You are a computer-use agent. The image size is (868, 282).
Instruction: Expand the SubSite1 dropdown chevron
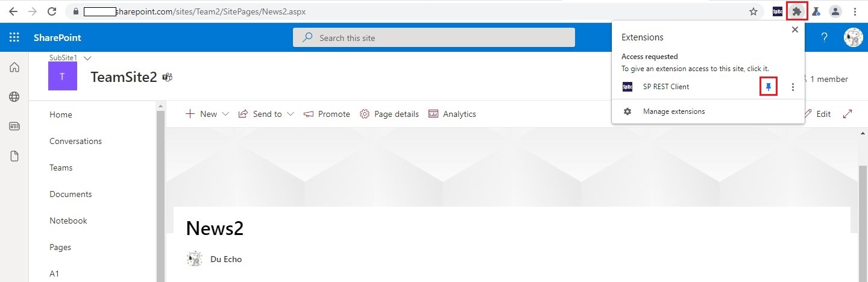tap(87, 58)
